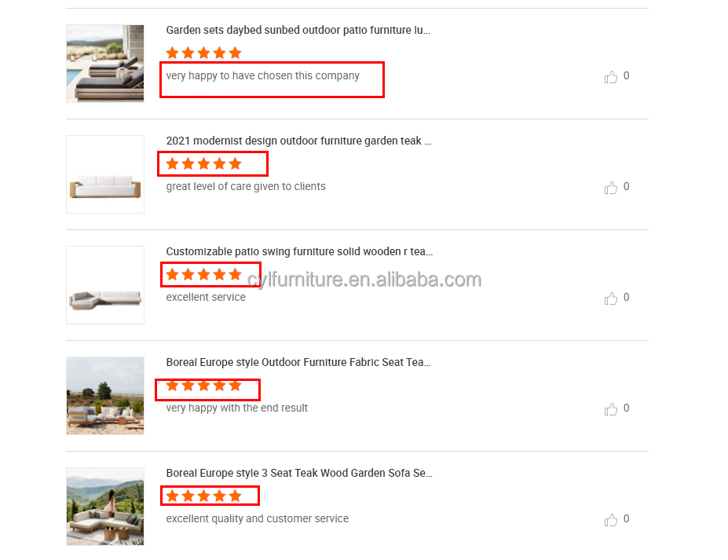The image size is (728, 560).
Task: Click thumbs-up on 'great level of care' review
Action: pyautogui.click(x=611, y=188)
